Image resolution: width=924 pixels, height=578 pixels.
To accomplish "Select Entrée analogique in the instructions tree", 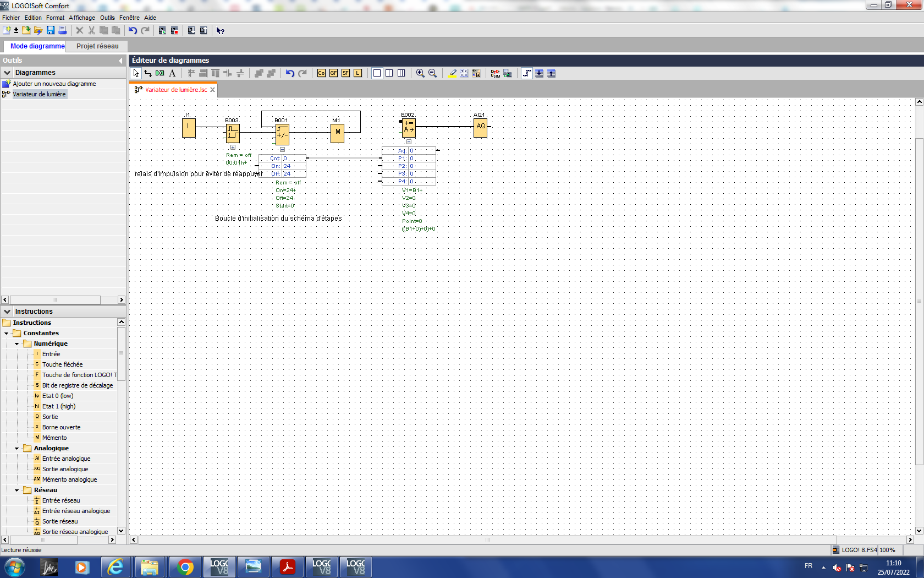I will [66, 459].
